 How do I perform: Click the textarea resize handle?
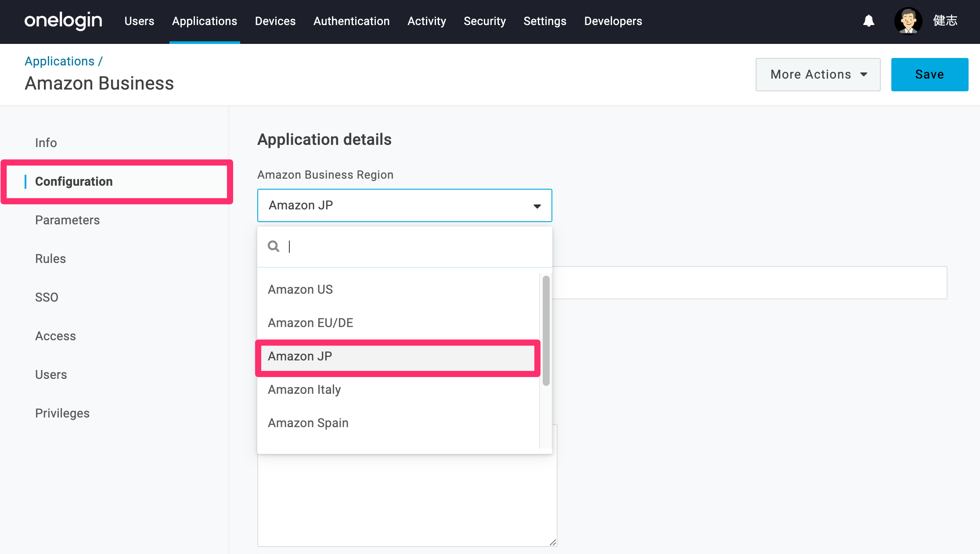click(x=553, y=543)
